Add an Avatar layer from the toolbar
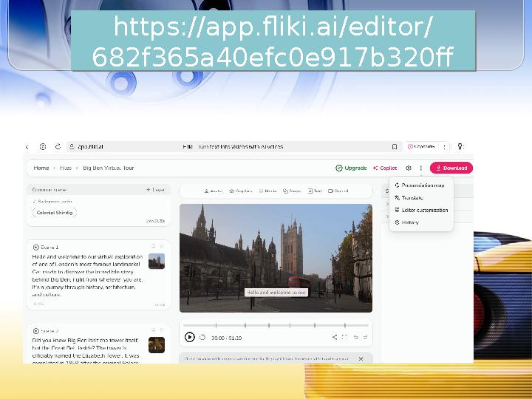Viewport: 532px width, 399px height. 213,191
